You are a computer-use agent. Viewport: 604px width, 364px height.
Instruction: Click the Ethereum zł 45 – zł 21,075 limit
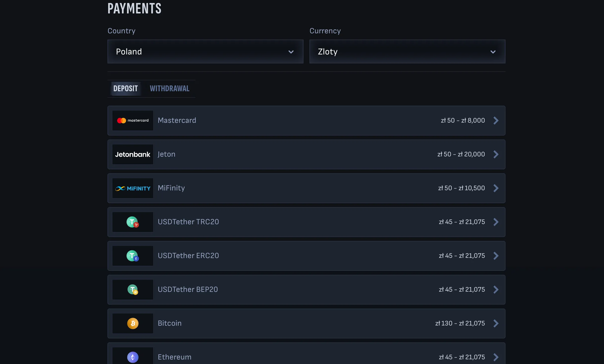462,357
